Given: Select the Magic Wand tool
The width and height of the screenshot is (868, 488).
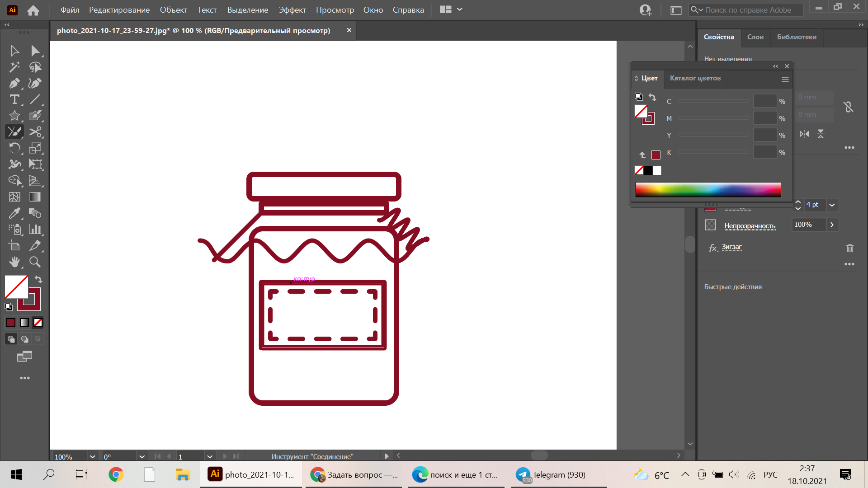Looking at the screenshot, I should click(14, 67).
